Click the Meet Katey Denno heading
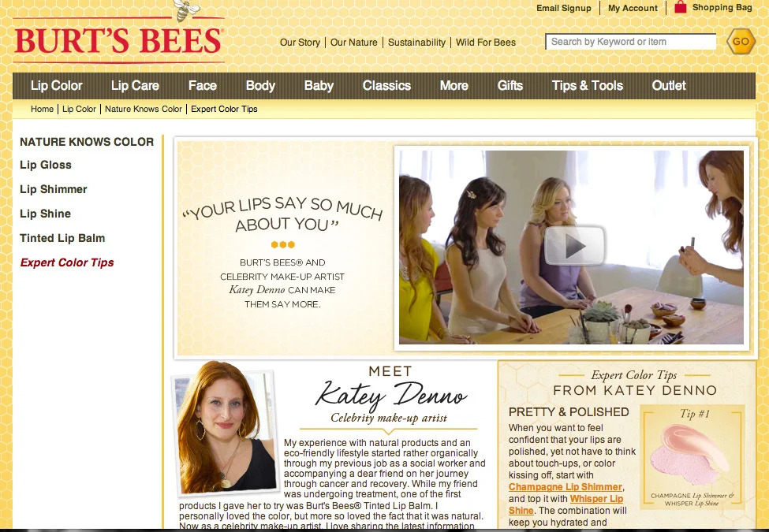 [x=390, y=388]
